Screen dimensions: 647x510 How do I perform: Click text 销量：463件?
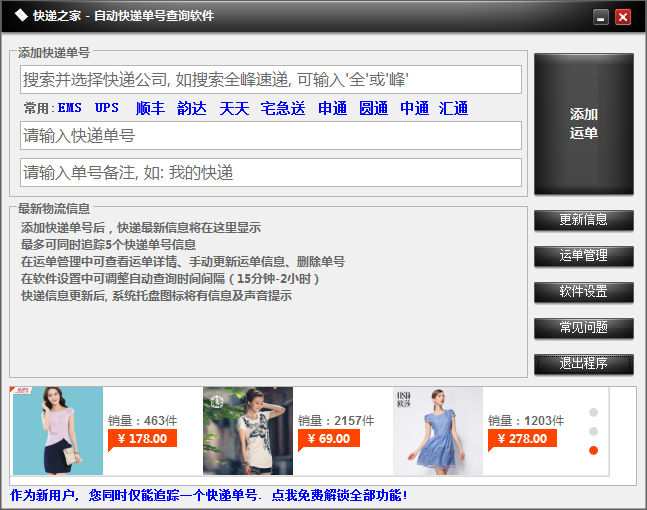142,420
